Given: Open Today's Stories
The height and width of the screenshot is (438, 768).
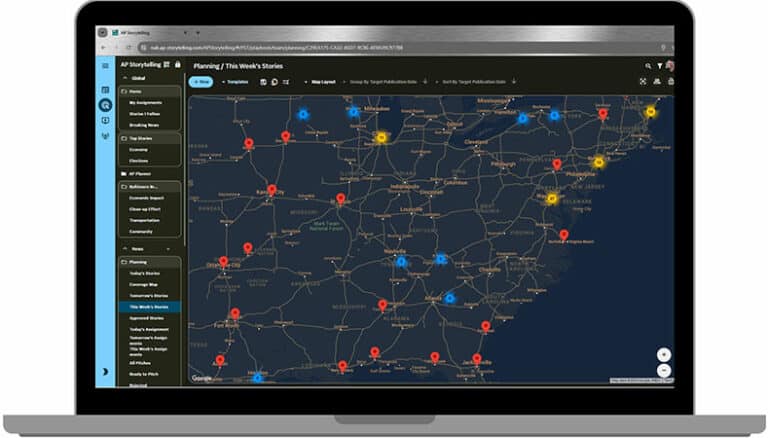Looking at the screenshot, I should click(x=144, y=273).
